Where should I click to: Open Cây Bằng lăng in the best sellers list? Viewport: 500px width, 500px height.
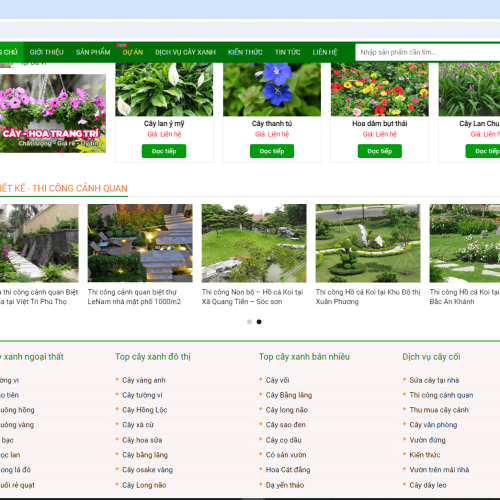289,395
